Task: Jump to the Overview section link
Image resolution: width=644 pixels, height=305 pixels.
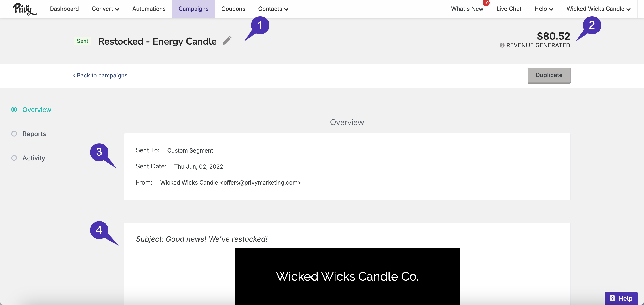Action: [x=37, y=110]
